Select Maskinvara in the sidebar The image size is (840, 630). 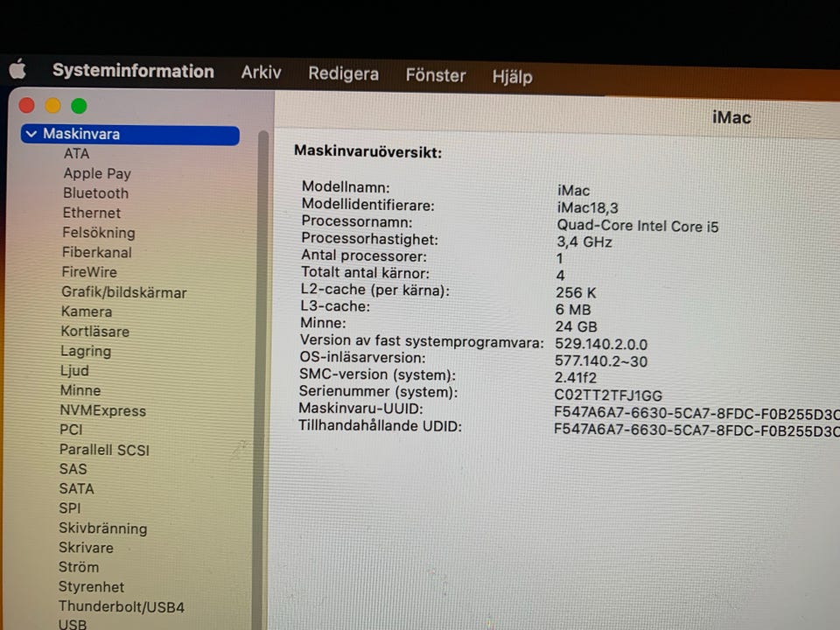coord(130,135)
